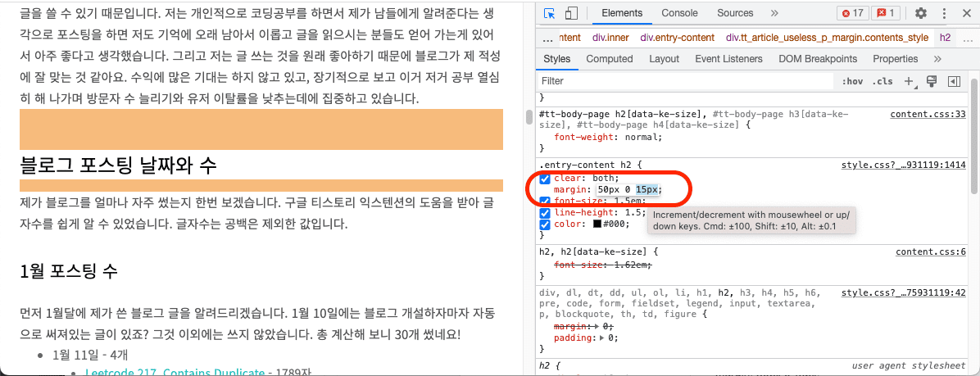Open the DevTools three-dot customize menu
The height and width of the screenshot is (376, 980).
[x=944, y=13]
